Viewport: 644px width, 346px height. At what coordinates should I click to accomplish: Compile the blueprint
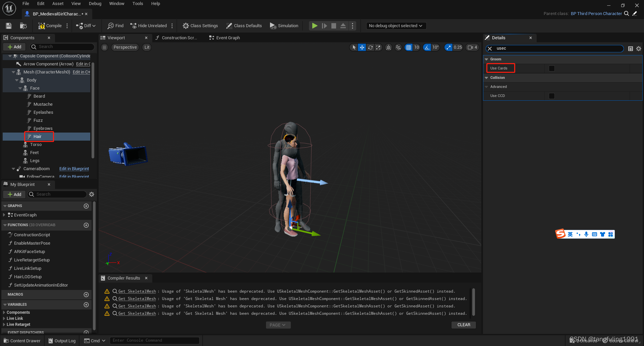pos(50,26)
